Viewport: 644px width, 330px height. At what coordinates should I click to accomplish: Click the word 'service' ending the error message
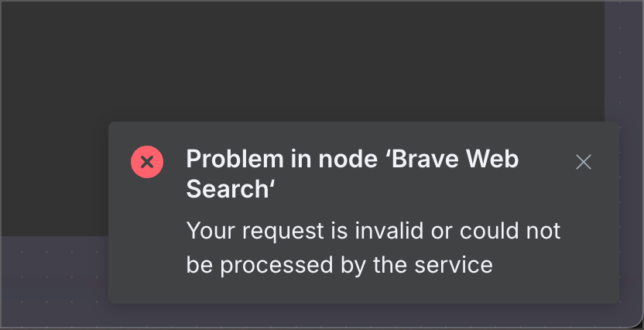click(454, 265)
